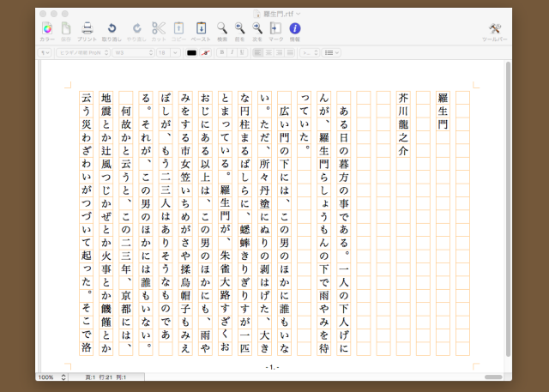Toggle underline formatting with U button
The image size is (549, 392).
[x=242, y=52]
